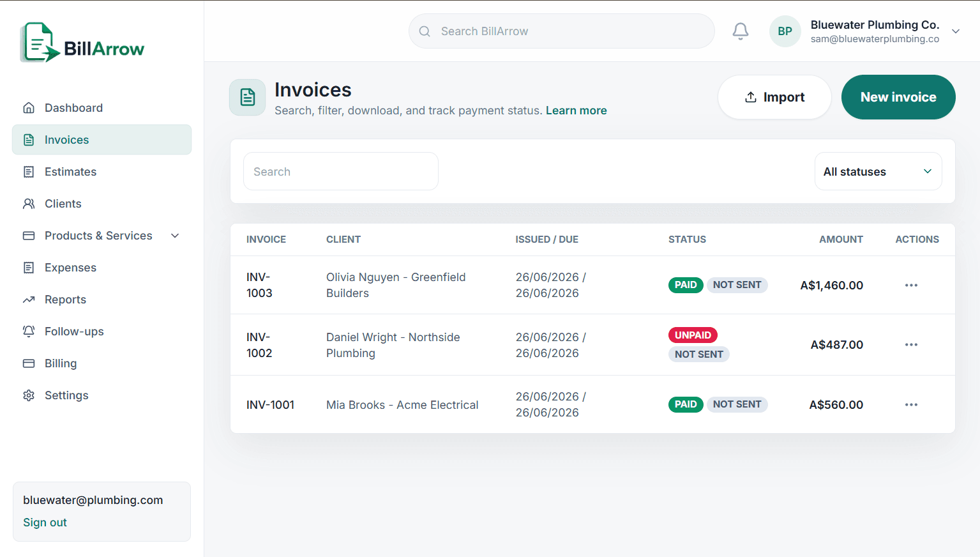The height and width of the screenshot is (557, 980).
Task: Open Reports section
Action: pyautogui.click(x=102, y=300)
